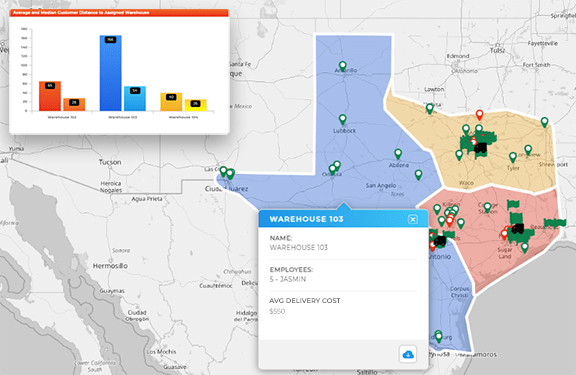This screenshot has width=576, height=375.
Task: Click the 'Tucson' map label
Action: pos(110,162)
